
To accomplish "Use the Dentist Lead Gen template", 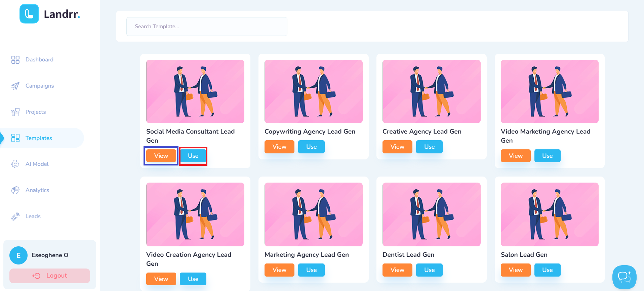I will 429,270.
